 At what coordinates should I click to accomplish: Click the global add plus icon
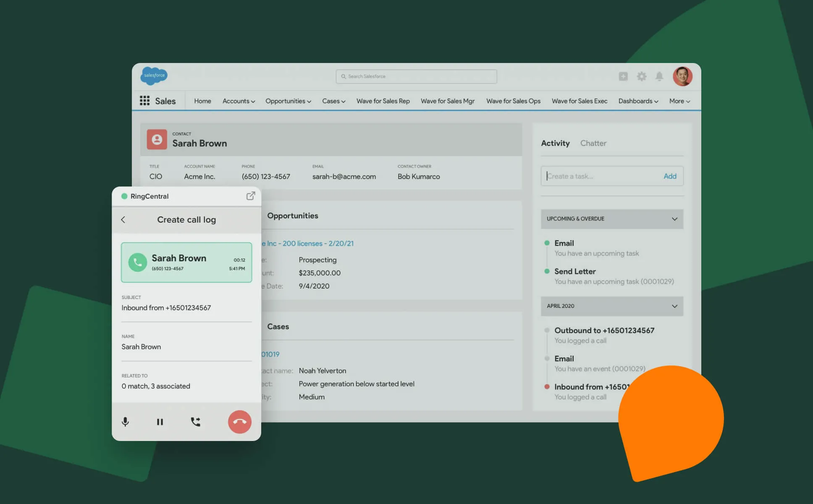click(x=623, y=76)
